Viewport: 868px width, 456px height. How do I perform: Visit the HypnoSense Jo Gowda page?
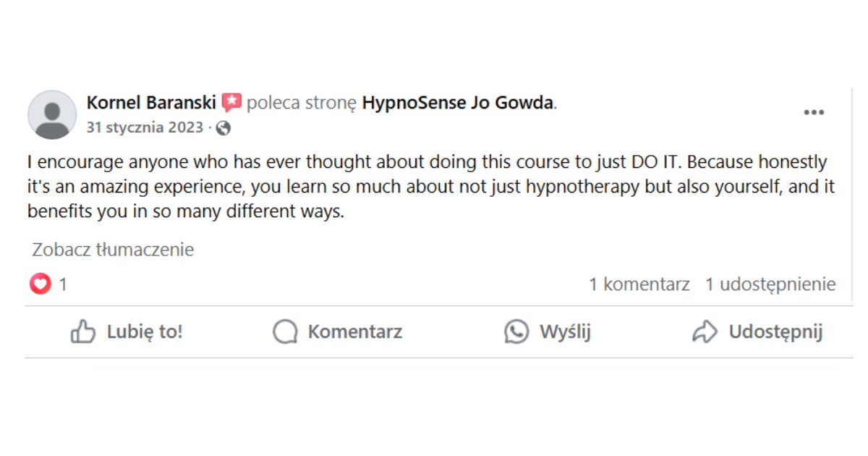pos(458,103)
